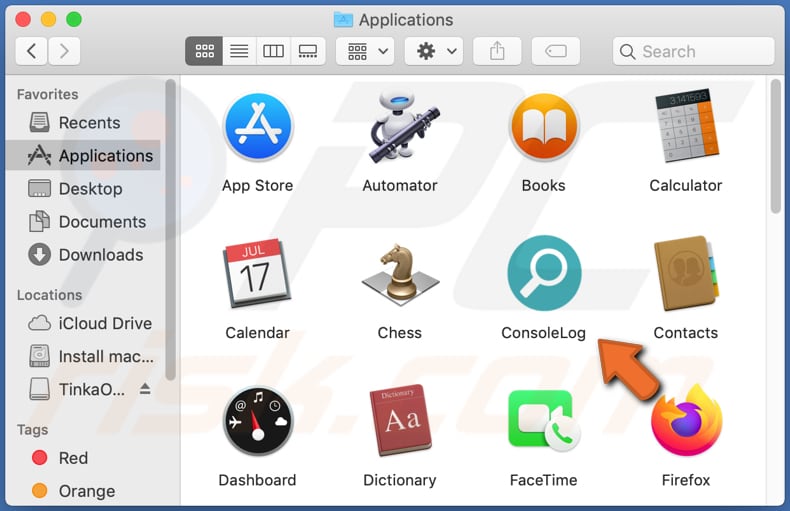Open the Install mac… volume
The width and height of the screenshot is (790, 511).
point(83,356)
